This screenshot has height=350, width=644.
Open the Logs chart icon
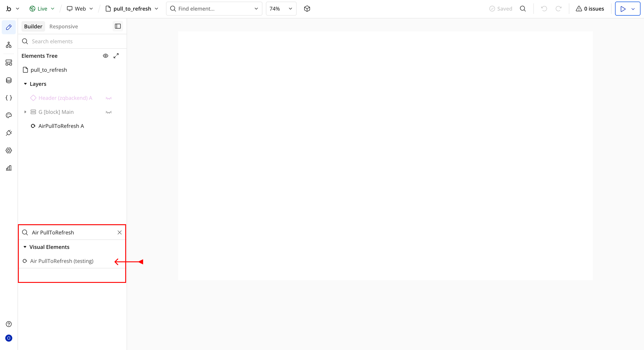pos(9,168)
